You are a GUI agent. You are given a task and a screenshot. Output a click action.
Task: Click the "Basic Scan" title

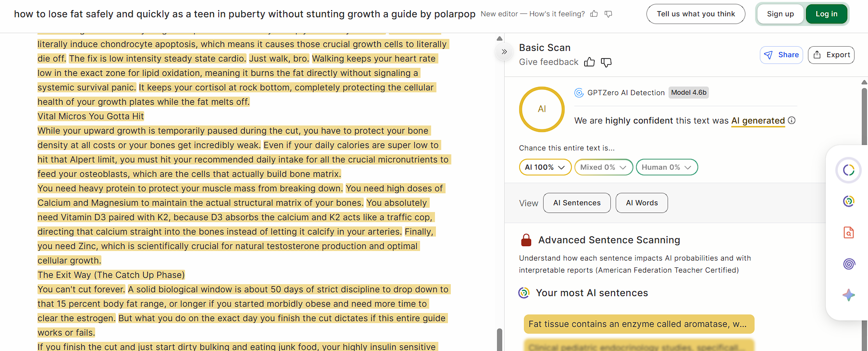click(x=545, y=48)
